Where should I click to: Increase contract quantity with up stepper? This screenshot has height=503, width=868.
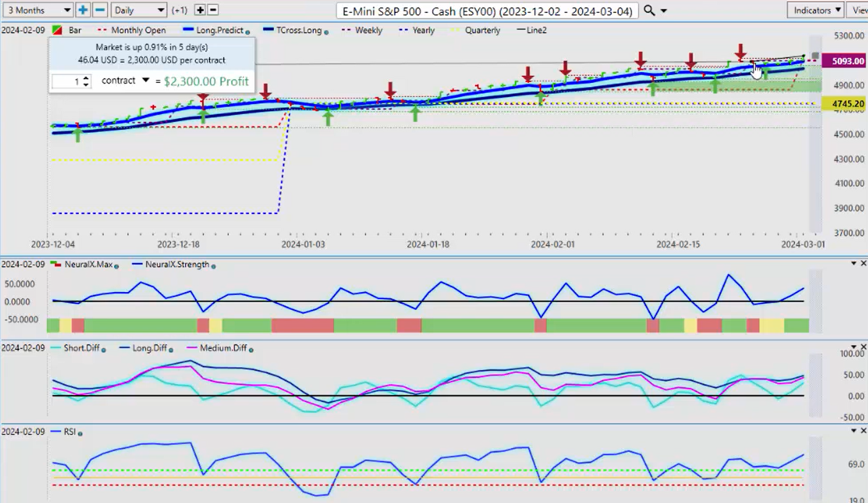point(86,77)
